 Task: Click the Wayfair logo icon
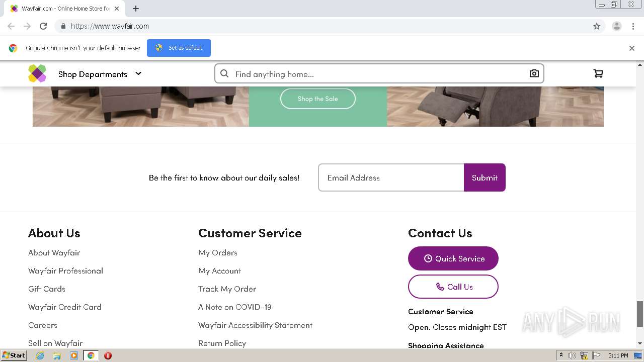(37, 73)
